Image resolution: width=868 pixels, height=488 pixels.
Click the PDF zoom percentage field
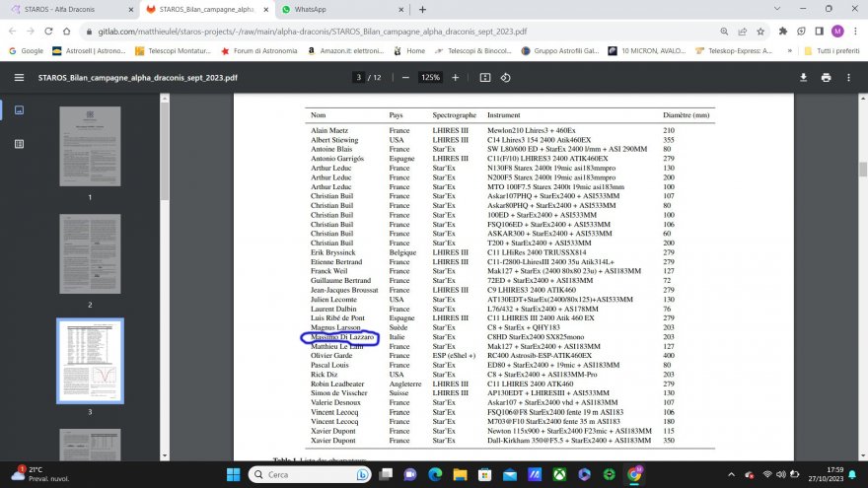[x=430, y=77]
